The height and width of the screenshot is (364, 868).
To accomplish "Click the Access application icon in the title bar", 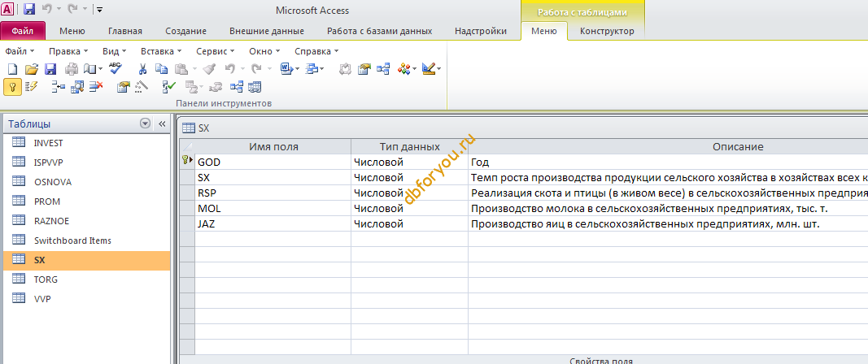I will [x=8, y=10].
